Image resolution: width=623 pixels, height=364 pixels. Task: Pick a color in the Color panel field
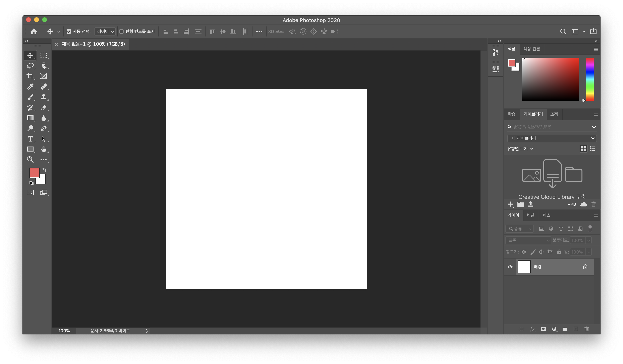tap(550, 79)
